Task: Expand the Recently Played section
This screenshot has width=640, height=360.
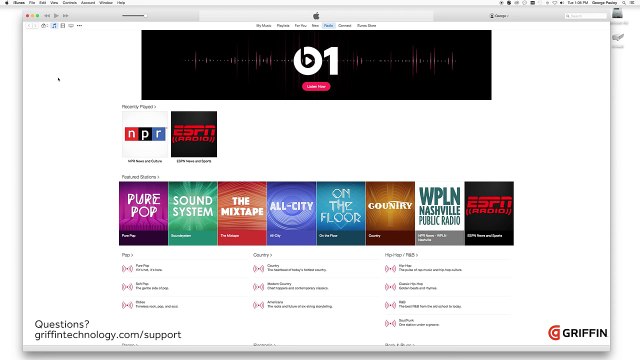Action: pyautogui.click(x=139, y=107)
